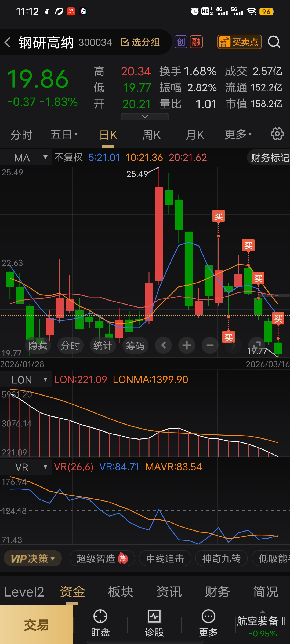Open 五日 period dropdown
290x644 pixels.
[64, 134]
